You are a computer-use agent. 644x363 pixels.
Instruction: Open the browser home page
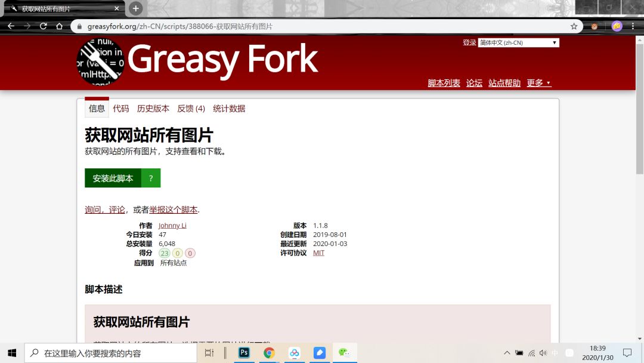pyautogui.click(x=59, y=26)
